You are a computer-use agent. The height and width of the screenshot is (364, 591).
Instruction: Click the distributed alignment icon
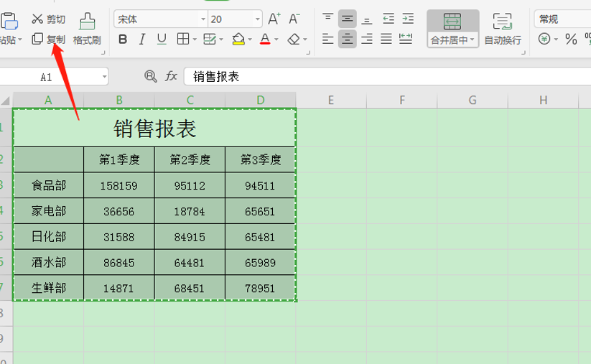pyautogui.click(x=406, y=39)
